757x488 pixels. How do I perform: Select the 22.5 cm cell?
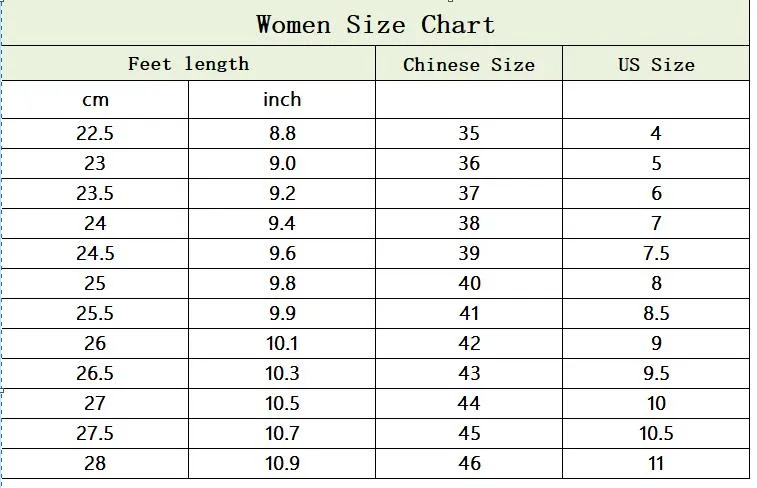95,134
